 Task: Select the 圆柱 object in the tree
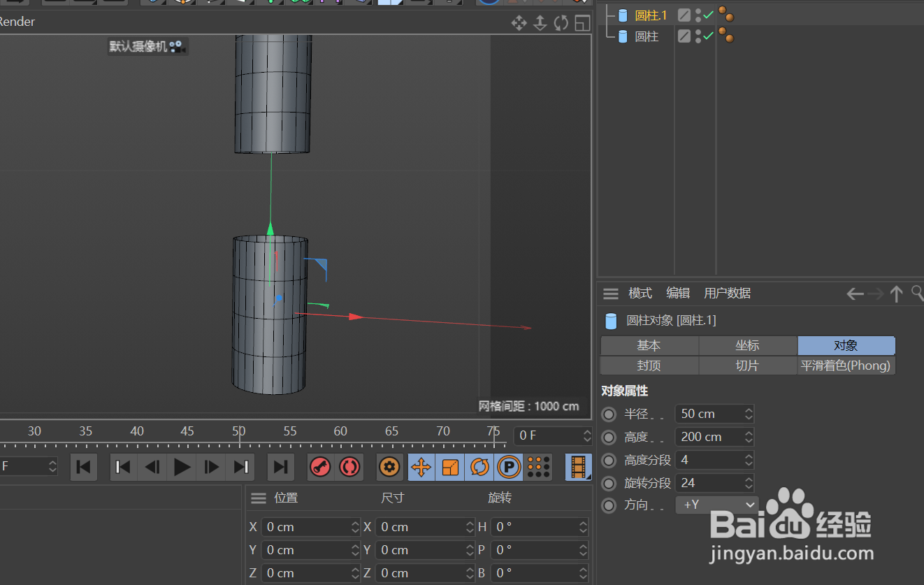pos(647,36)
